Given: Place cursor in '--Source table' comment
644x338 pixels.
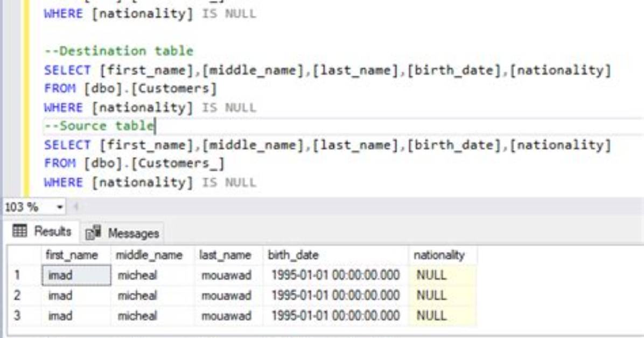Looking at the screenshot, I should [100, 125].
